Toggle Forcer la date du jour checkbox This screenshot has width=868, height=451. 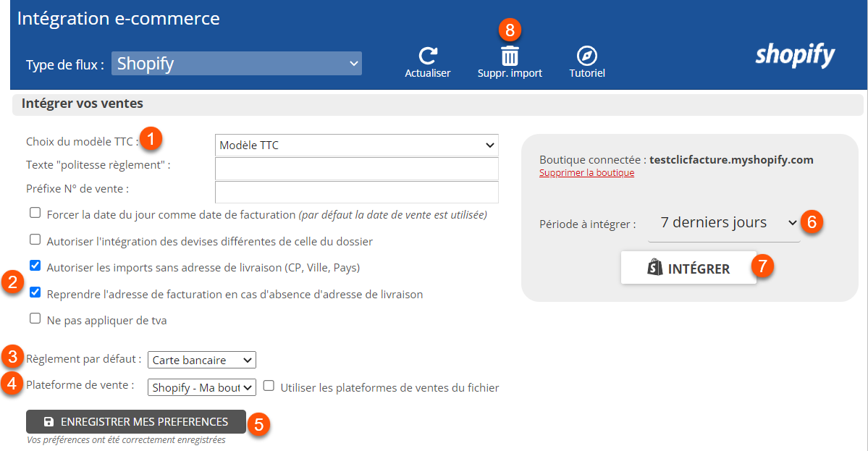(x=35, y=213)
